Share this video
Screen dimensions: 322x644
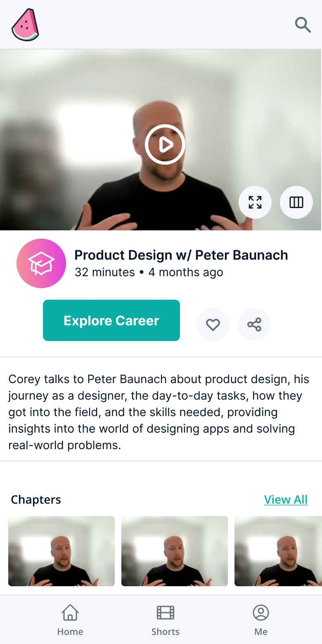click(254, 324)
